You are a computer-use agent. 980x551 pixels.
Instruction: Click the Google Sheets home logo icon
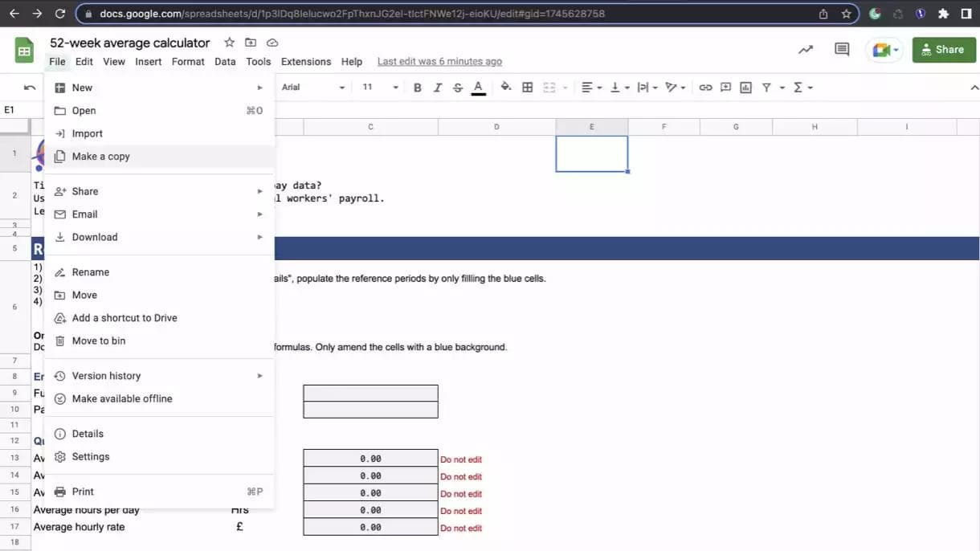pyautogui.click(x=24, y=51)
